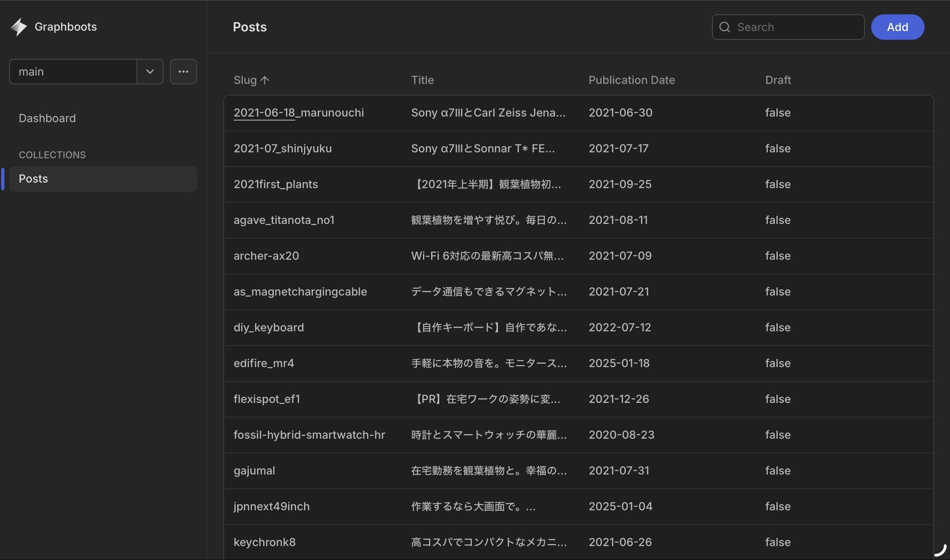Click the search magnifier icon
The height and width of the screenshot is (560, 950).
click(725, 27)
